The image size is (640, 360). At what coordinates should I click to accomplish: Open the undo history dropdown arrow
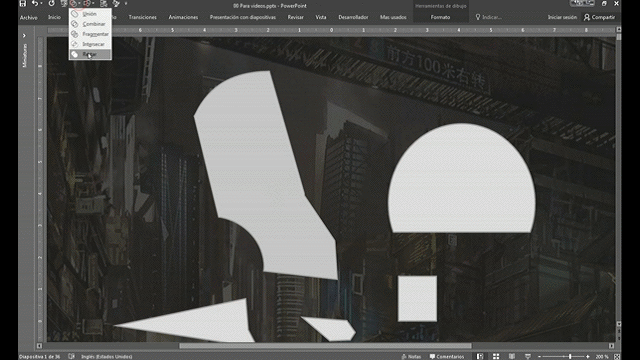42,4
